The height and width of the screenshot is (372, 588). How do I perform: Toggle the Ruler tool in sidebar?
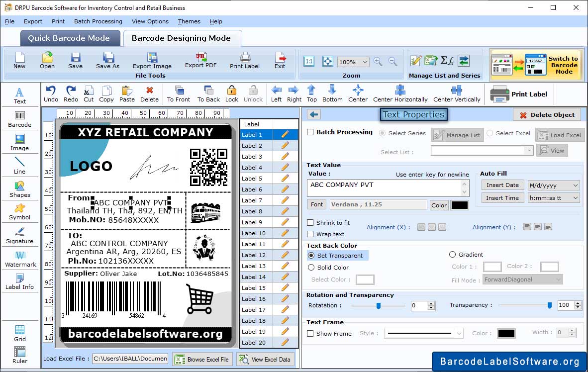click(19, 355)
